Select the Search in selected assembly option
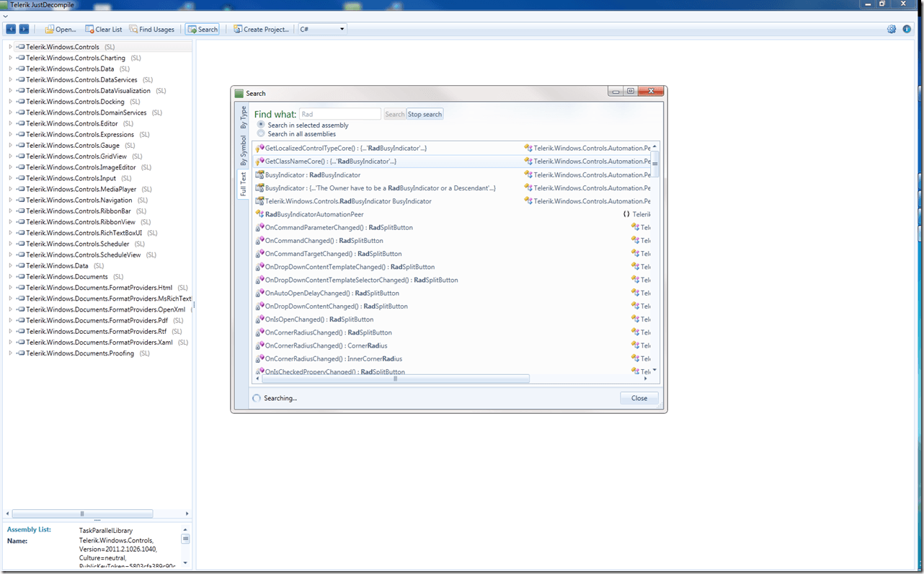 point(261,125)
